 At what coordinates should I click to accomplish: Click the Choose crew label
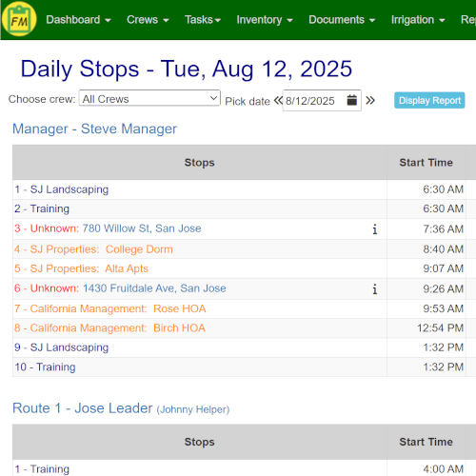42,99
